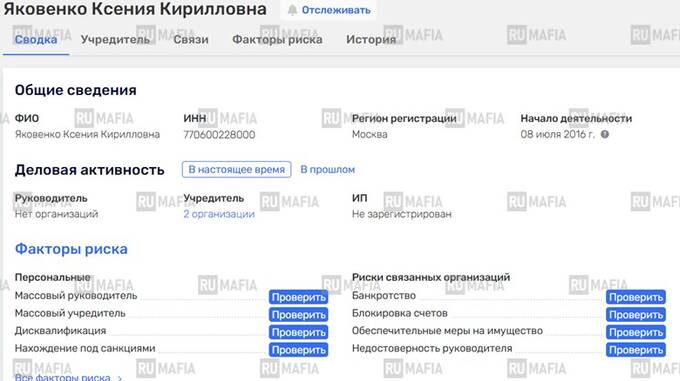Open the Учредитель tab

tap(115, 39)
